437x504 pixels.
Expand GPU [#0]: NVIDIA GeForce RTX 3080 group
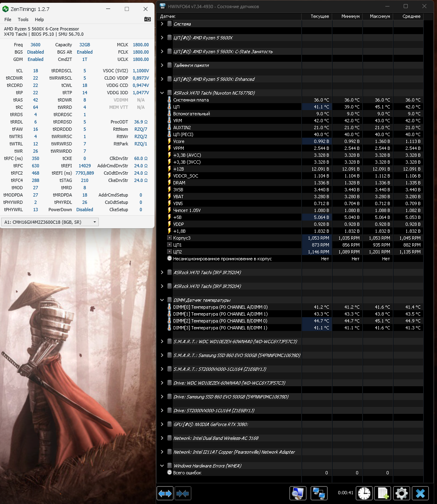click(x=162, y=424)
